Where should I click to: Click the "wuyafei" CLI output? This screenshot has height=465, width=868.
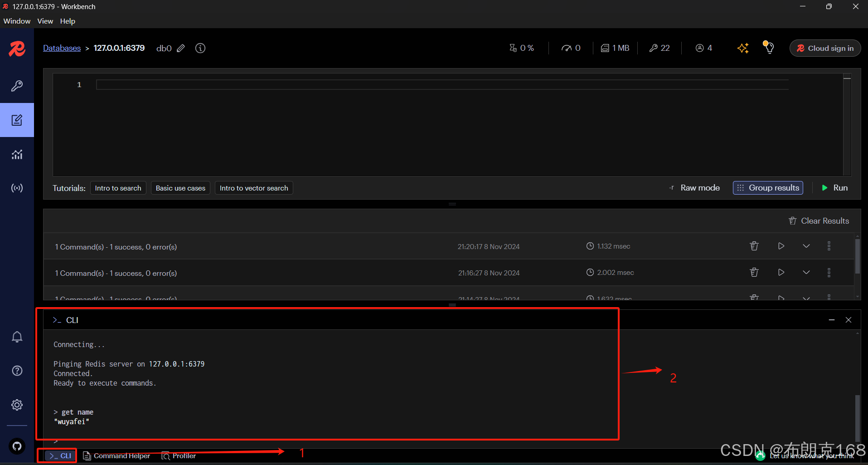[x=72, y=421]
